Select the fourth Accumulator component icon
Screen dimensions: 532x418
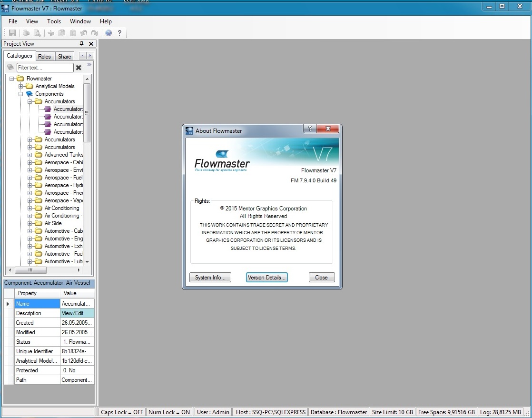click(x=48, y=132)
